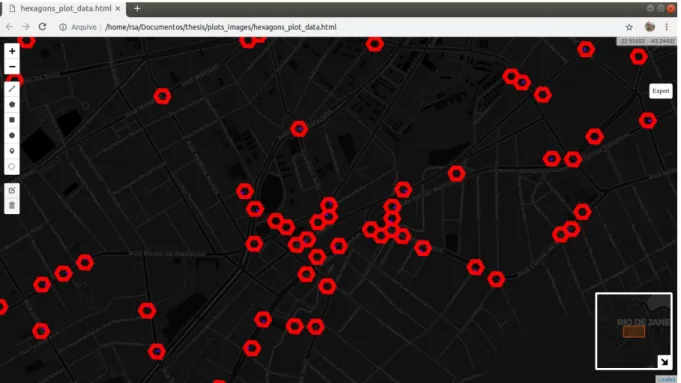
Task: Zoom in on the map
Action: pyautogui.click(x=12, y=51)
